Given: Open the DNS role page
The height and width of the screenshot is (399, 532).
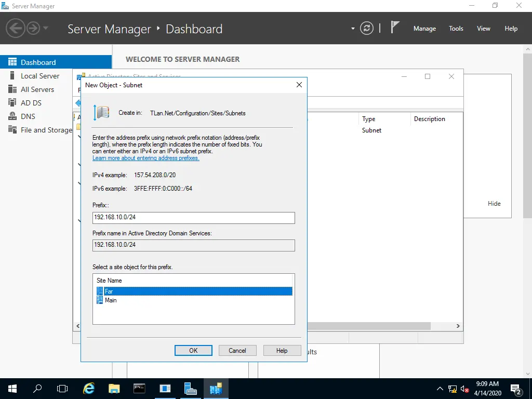Looking at the screenshot, I should coord(28,116).
